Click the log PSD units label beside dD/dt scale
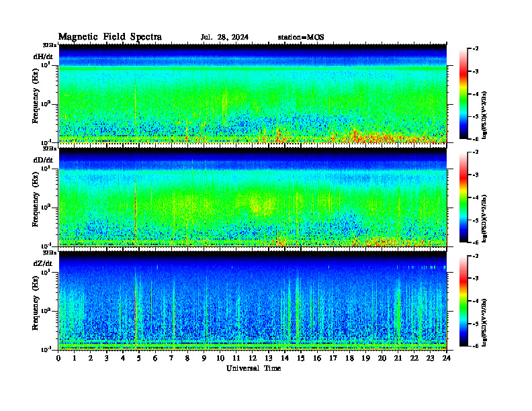Screen dimensions: 532x411 coord(484,218)
